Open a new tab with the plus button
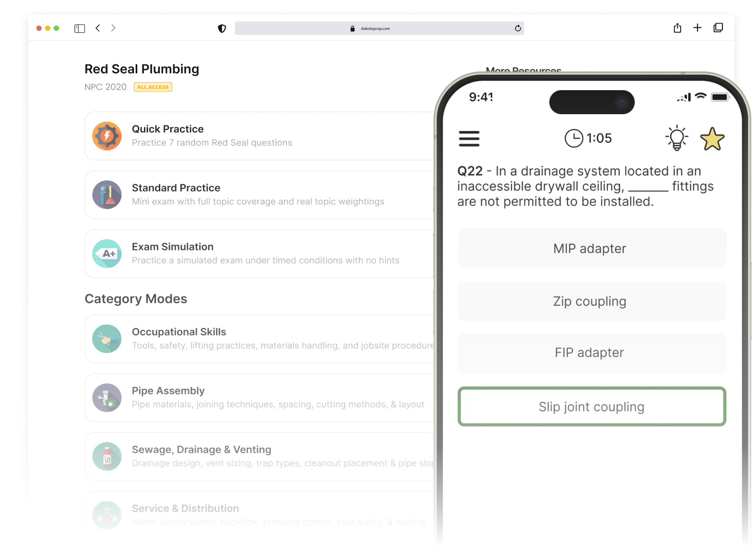 pos(697,28)
